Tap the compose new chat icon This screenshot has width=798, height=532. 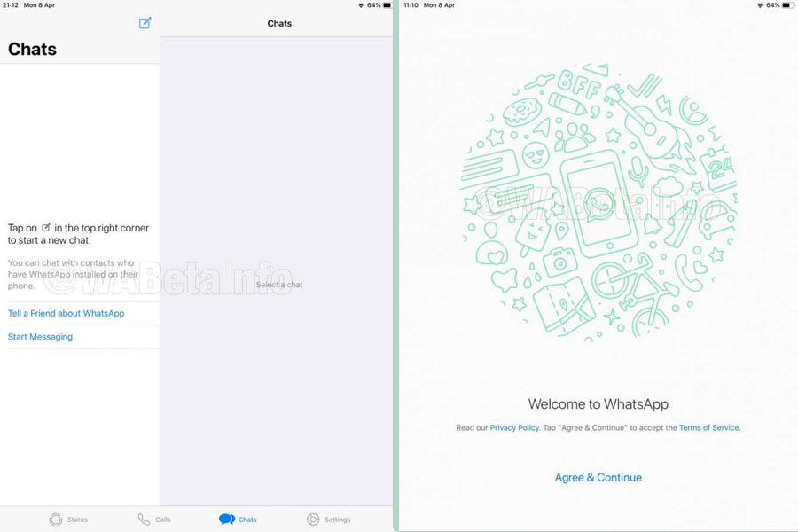click(145, 23)
